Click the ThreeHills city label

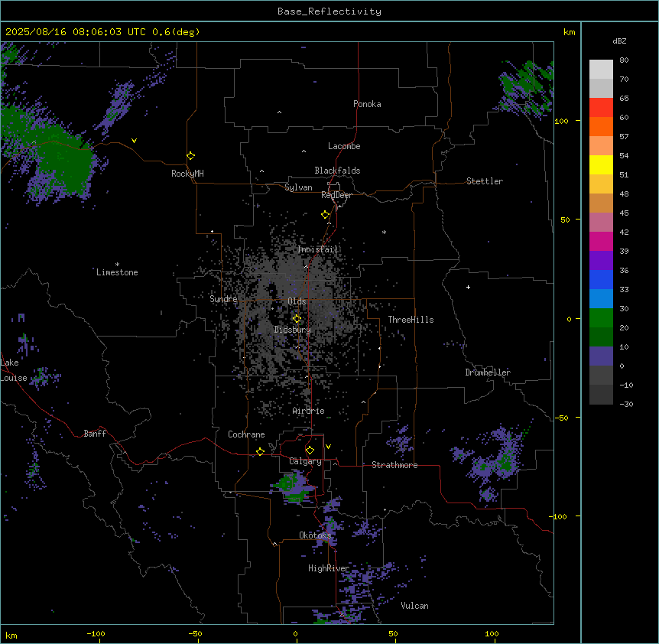[411, 320]
